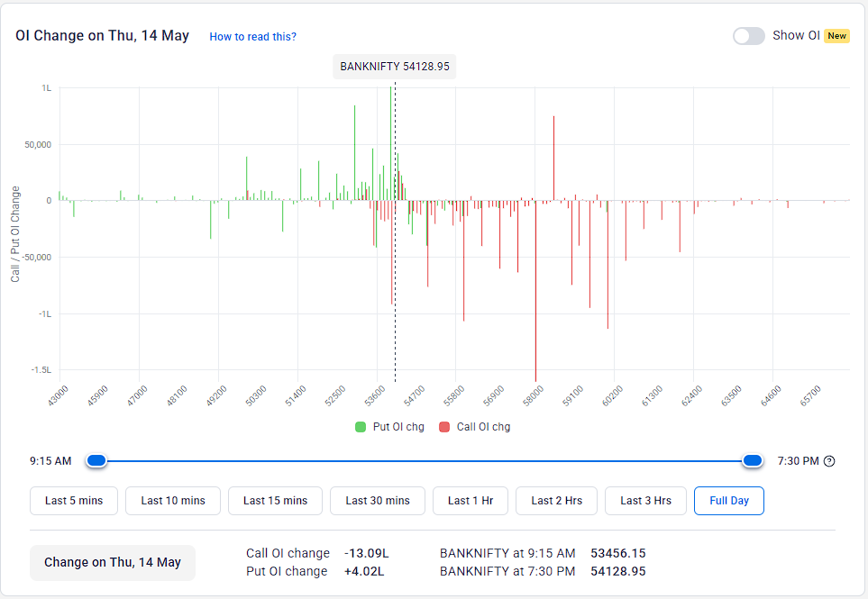Select the Last 2 Hrs range
This screenshot has height=599, width=868.
pos(556,501)
